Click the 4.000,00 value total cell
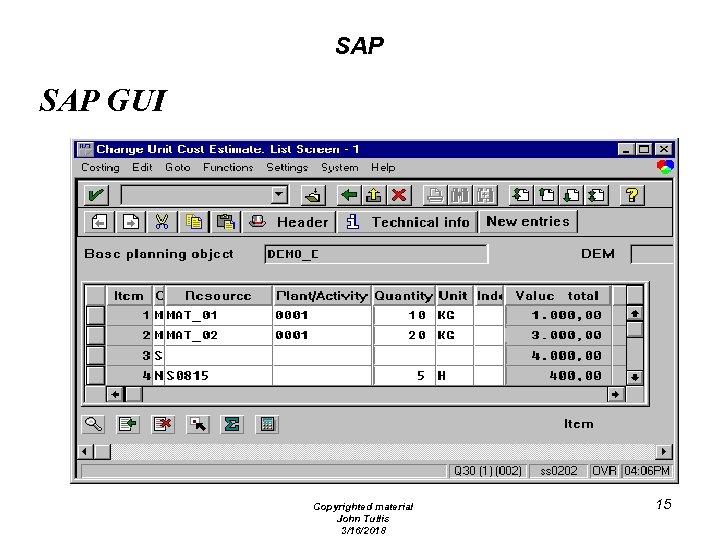Screen dimensions: 720x540 click(558, 355)
